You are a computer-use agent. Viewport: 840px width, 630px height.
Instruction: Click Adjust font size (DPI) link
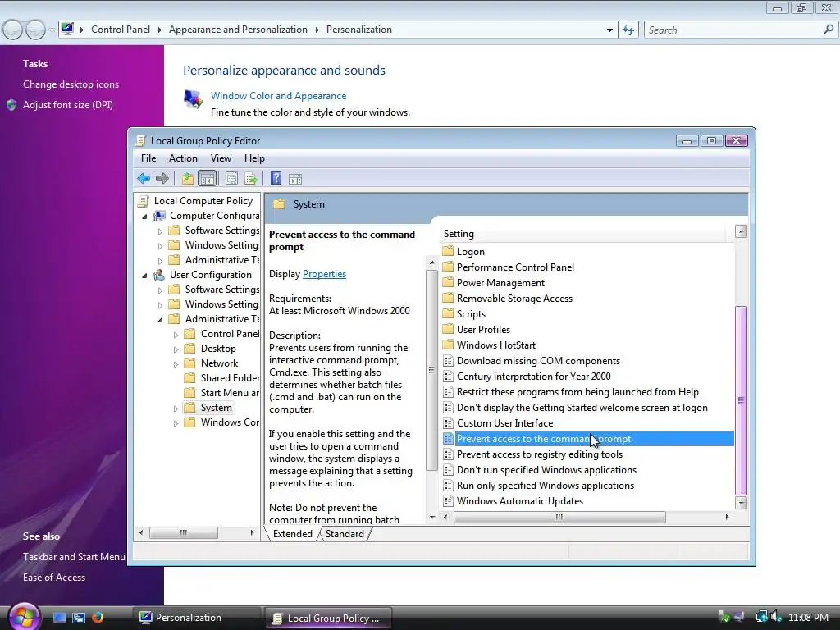pyautogui.click(x=67, y=104)
